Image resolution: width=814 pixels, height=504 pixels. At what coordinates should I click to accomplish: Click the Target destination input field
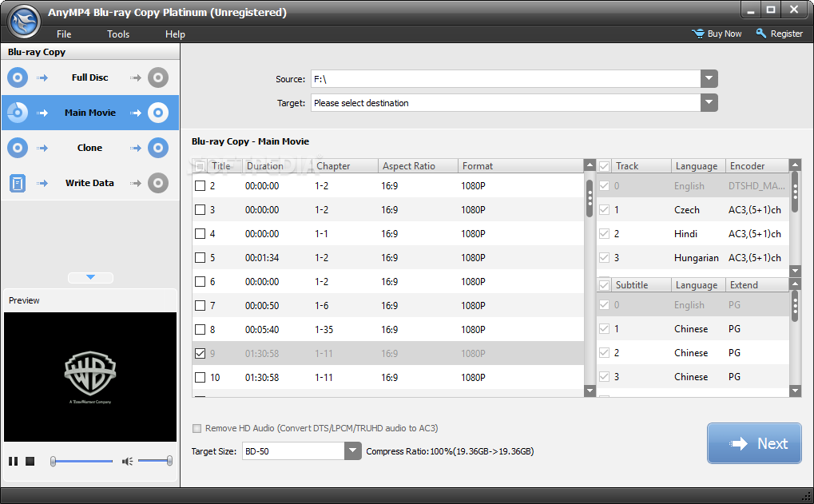(x=506, y=103)
